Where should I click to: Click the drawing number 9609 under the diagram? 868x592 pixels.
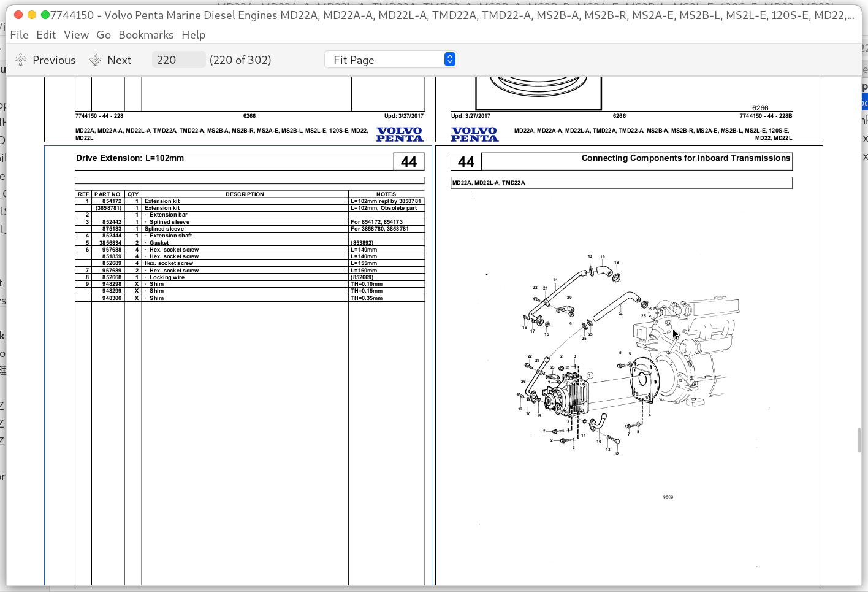(x=668, y=497)
